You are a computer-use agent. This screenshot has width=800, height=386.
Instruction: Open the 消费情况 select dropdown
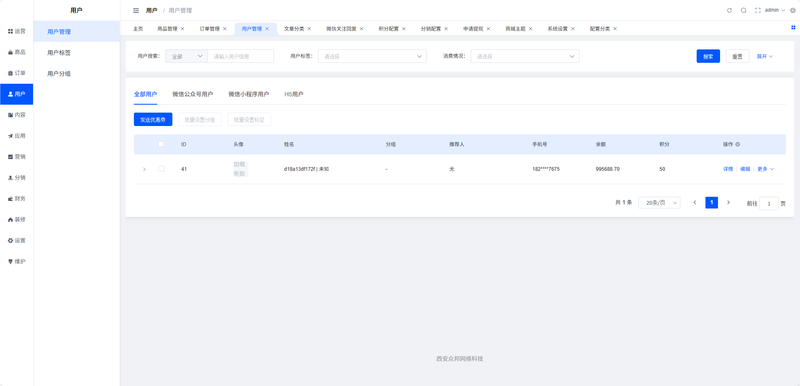525,56
